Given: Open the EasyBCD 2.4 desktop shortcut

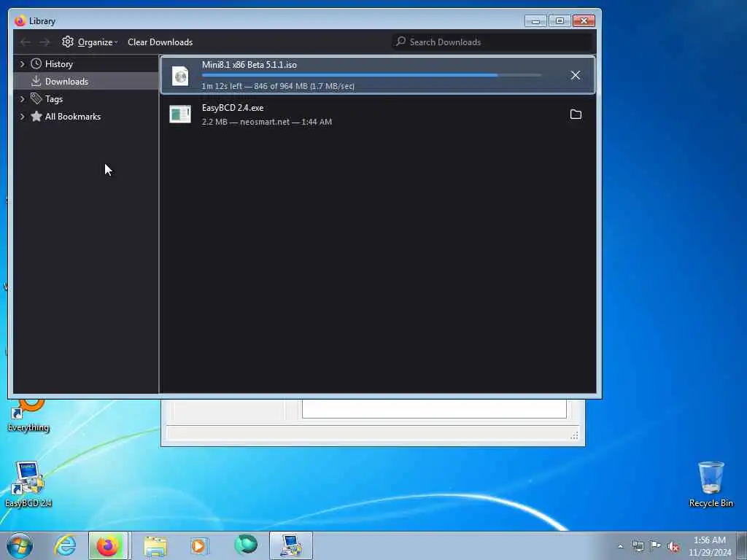Looking at the screenshot, I should tap(28, 484).
